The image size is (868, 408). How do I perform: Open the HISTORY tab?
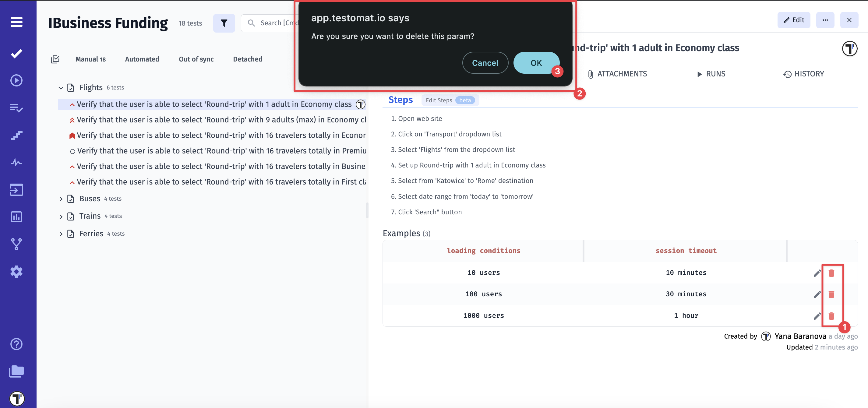tap(804, 74)
